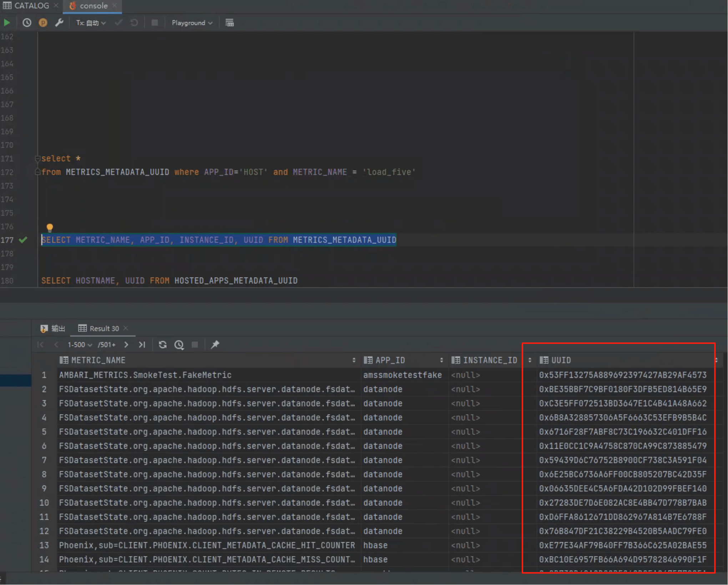
Task: Close the Result 30 tab
Action: pyautogui.click(x=126, y=328)
